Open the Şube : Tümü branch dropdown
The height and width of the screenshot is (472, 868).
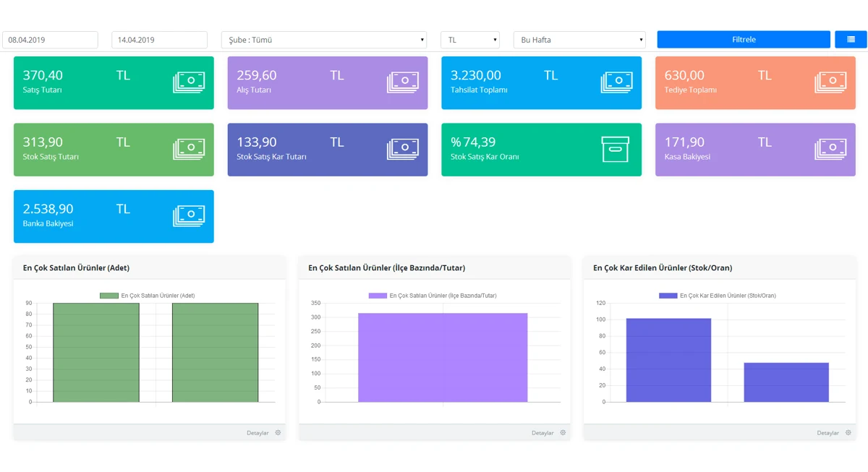click(x=324, y=40)
